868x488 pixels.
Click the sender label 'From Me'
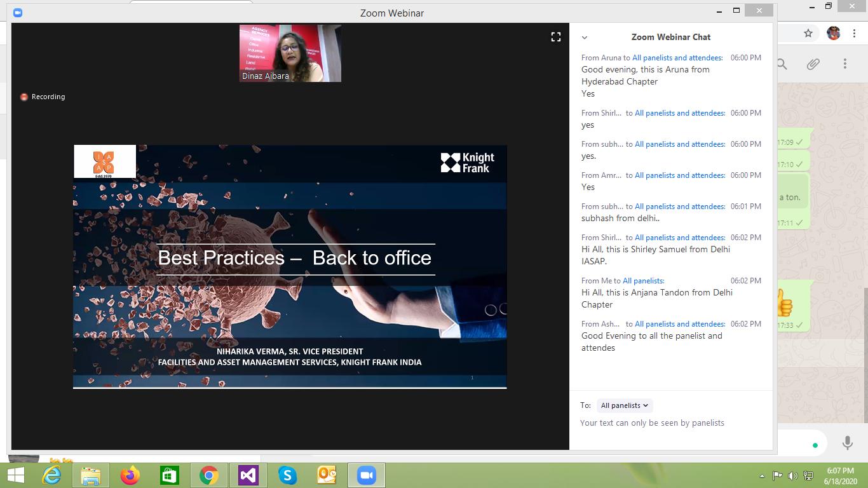point(597,281)
